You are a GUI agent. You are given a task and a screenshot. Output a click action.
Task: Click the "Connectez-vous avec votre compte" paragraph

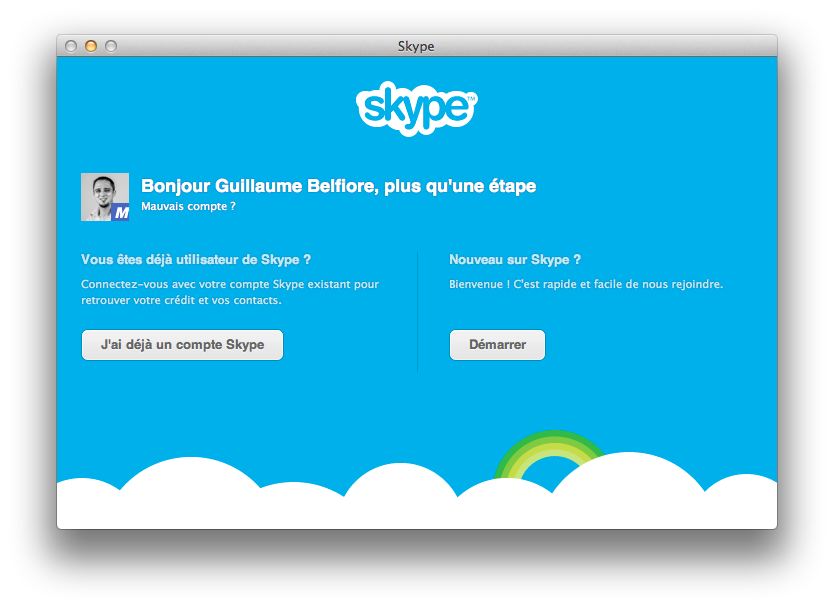(x=230, y=292)
